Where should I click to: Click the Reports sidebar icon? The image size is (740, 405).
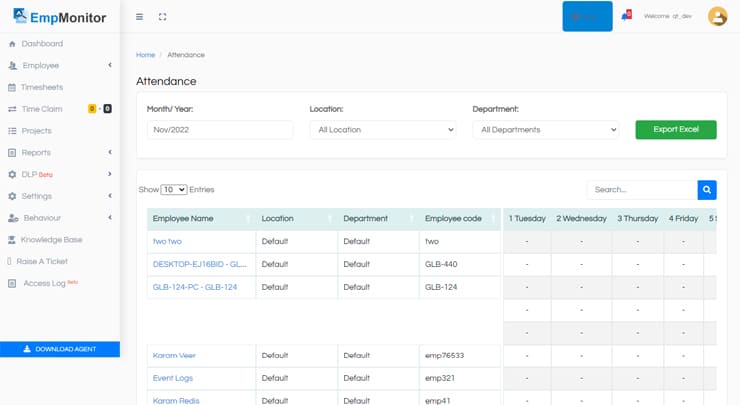12,152
